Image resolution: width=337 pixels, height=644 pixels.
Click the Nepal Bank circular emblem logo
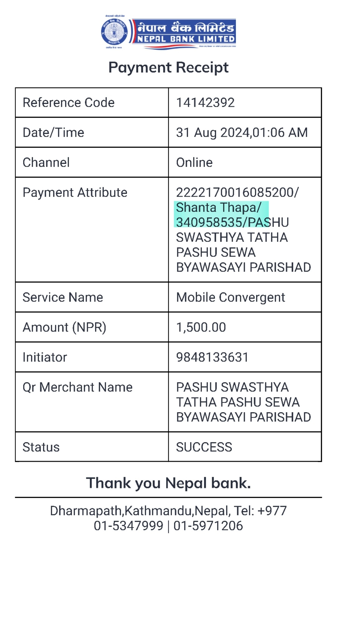coord(114,32)
